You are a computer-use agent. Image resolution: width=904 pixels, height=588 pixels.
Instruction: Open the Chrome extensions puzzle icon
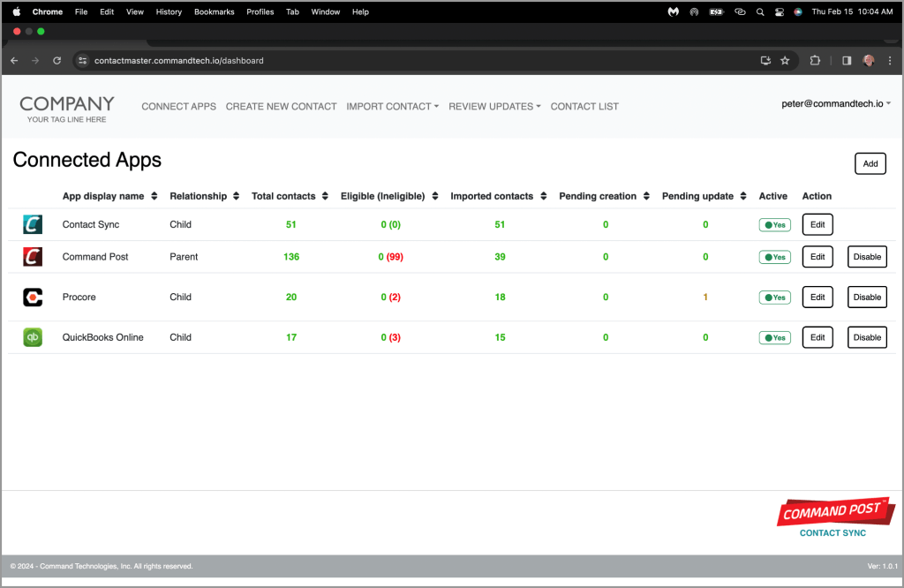pos(814,60)
